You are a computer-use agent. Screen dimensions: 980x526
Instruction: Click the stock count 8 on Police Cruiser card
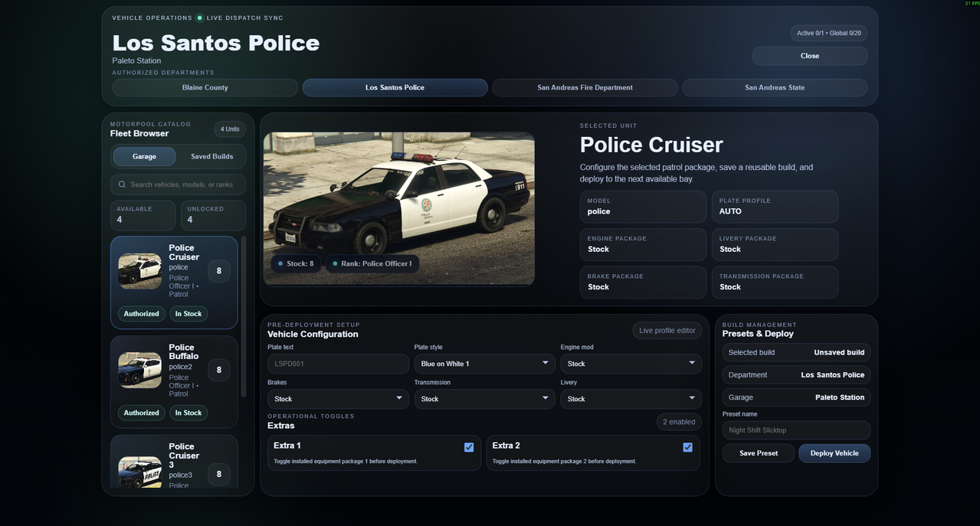pos(219,271)
